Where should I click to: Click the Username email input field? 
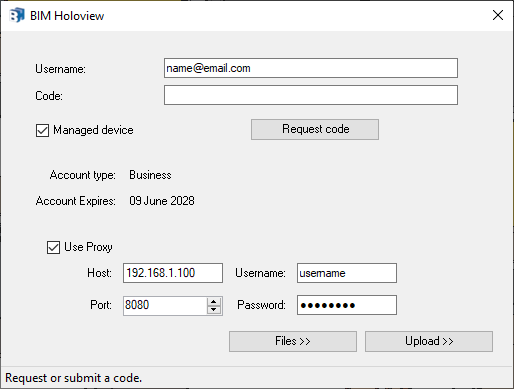point(311,68)
